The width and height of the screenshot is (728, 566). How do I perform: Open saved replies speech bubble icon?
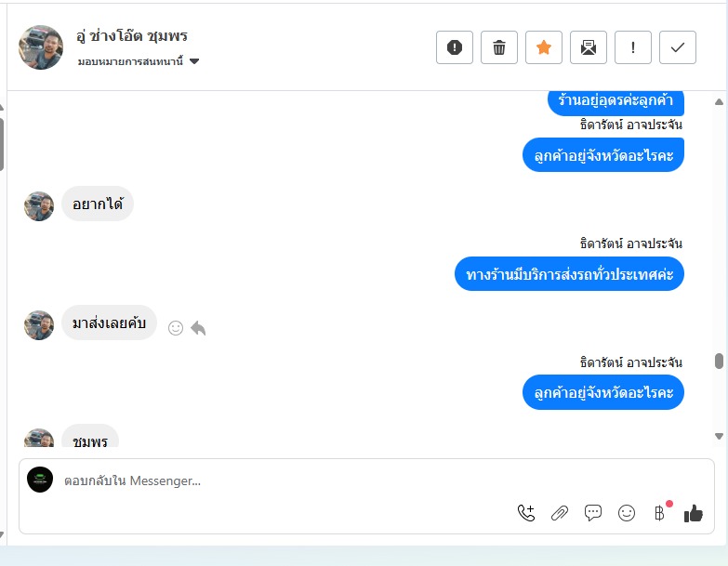click(593, 513)
